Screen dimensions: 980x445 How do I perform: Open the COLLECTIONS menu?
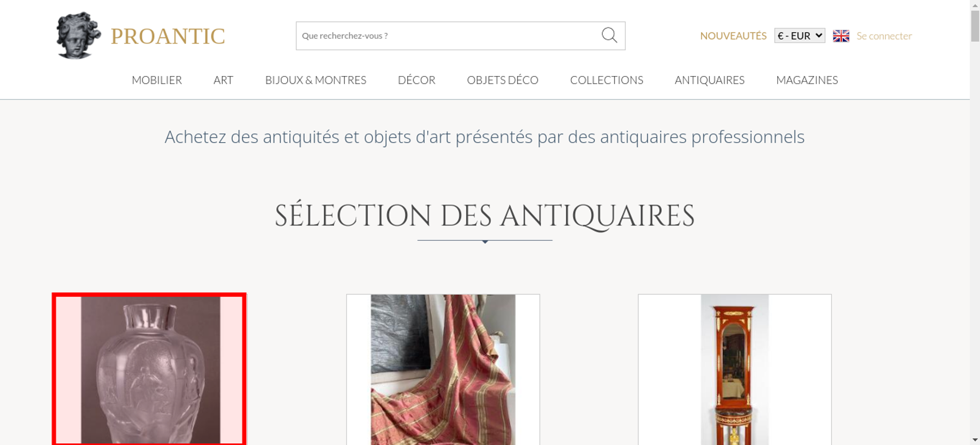(x=607, y=80)
